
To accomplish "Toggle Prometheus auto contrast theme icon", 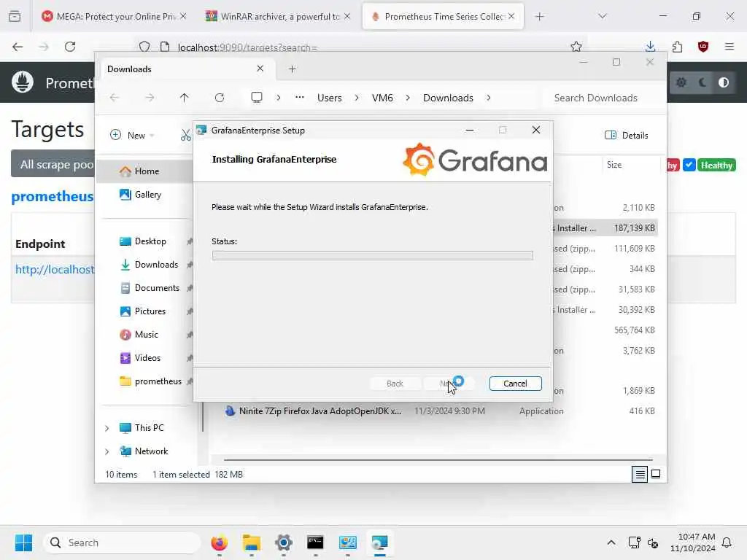I will [x=723, y=82].
